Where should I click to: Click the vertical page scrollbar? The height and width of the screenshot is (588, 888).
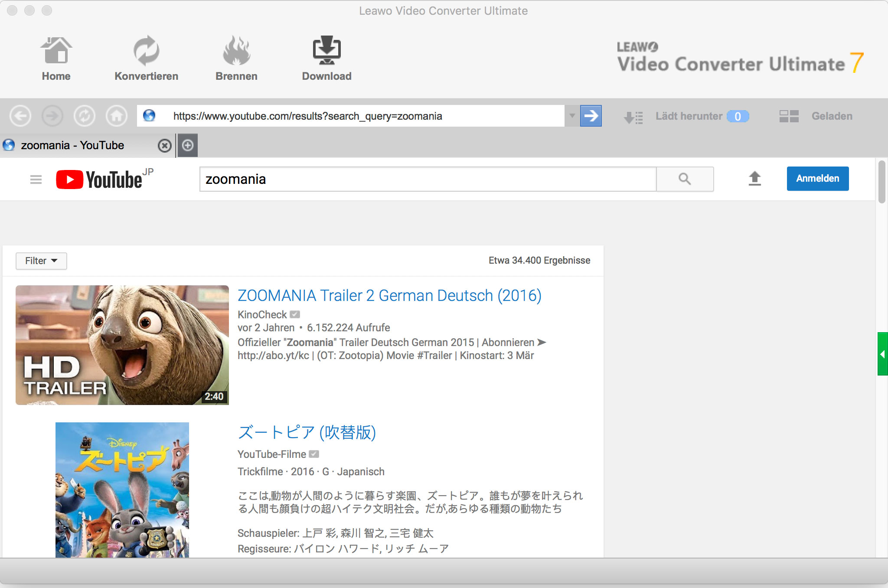coord(881,182)
